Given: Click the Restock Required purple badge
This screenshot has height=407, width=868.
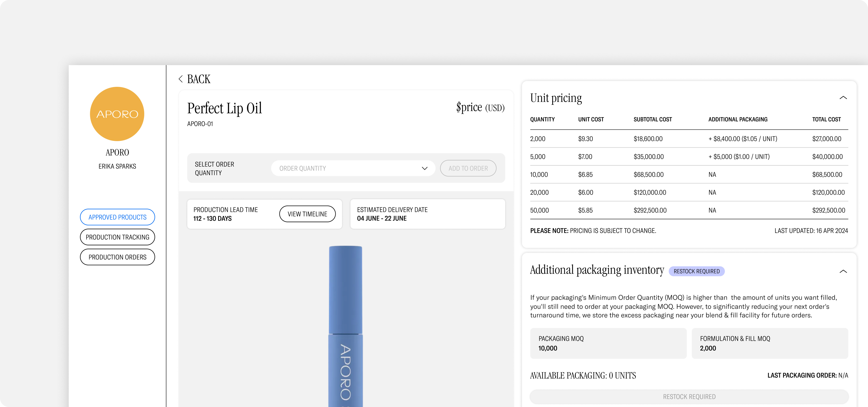Looking at the screenshot, I should [696, 272].
